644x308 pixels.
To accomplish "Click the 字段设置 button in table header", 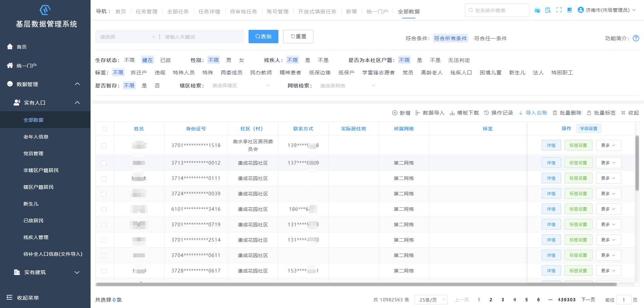I will coord(589,128).
